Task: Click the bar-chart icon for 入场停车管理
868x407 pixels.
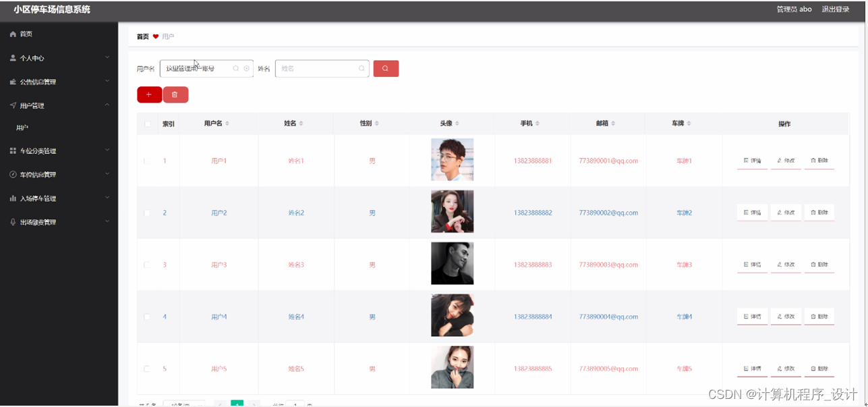Action: (x=13, y=198)
